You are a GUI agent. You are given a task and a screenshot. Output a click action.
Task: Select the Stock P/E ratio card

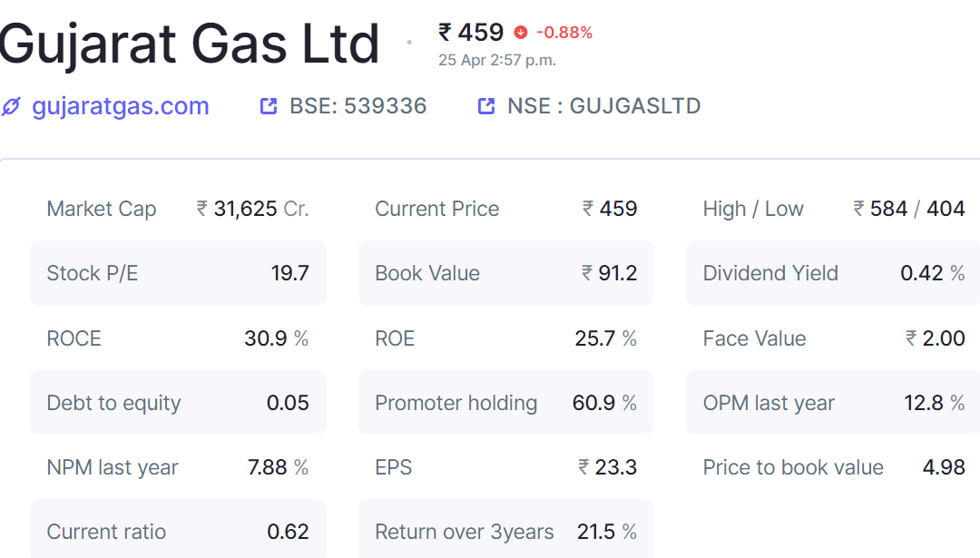pyautogui.click(x=178, y=273)
